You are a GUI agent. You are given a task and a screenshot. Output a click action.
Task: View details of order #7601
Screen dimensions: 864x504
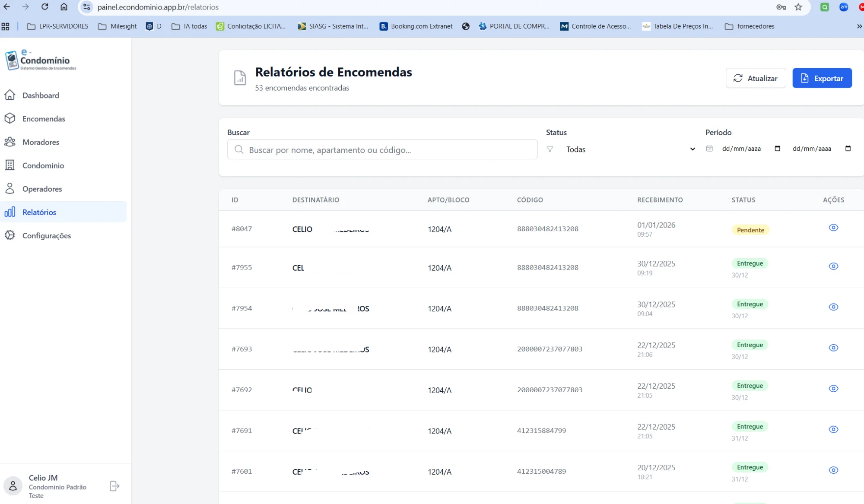[833, 470]
